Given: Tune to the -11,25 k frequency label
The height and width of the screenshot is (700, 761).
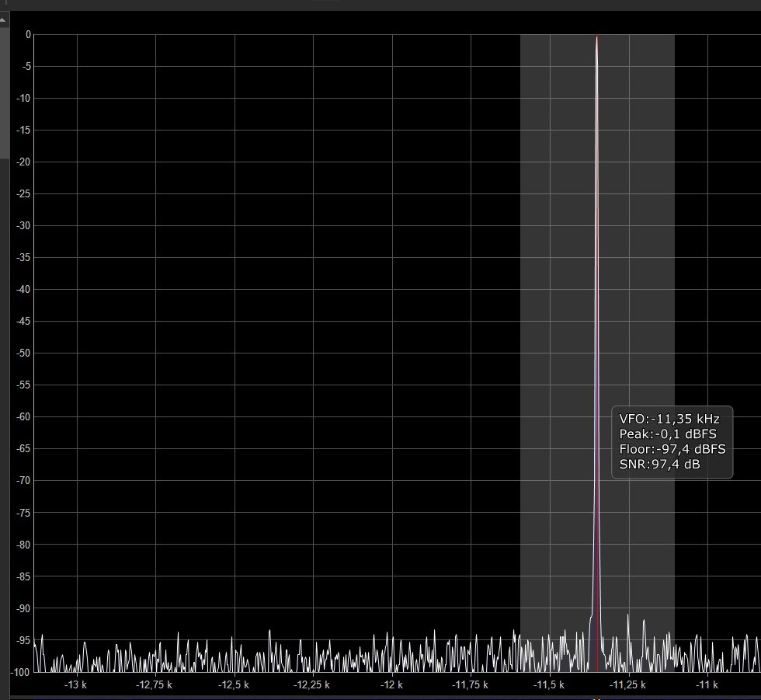Looking at the screenshot, I should point(627,684).
